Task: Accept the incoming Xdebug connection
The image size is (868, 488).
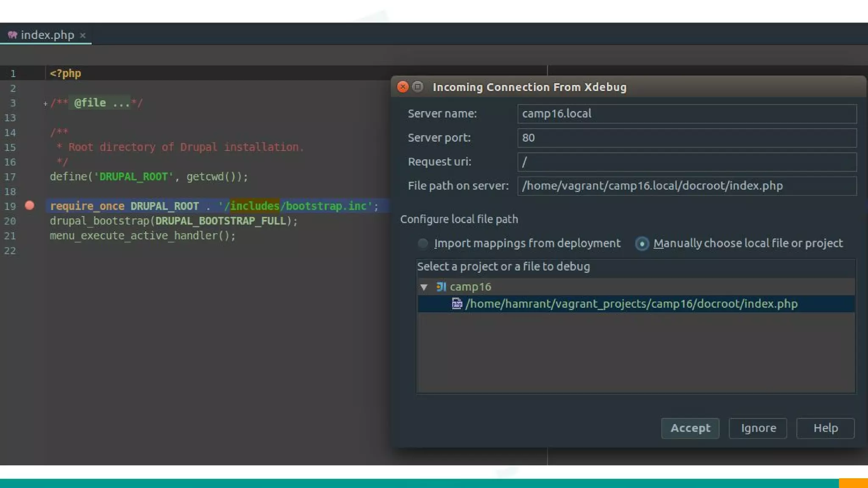Action: [x=690, y=428]
